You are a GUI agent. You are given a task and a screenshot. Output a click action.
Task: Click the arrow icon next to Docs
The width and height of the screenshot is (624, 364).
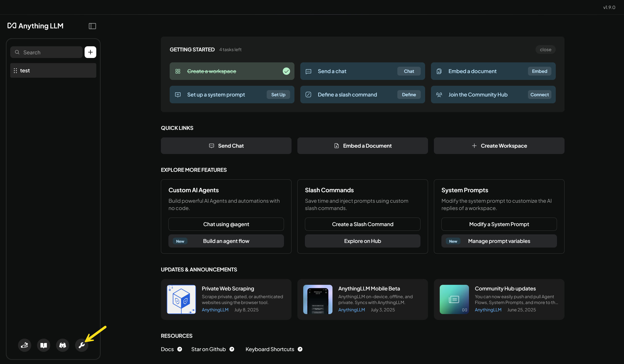point(180,349)
